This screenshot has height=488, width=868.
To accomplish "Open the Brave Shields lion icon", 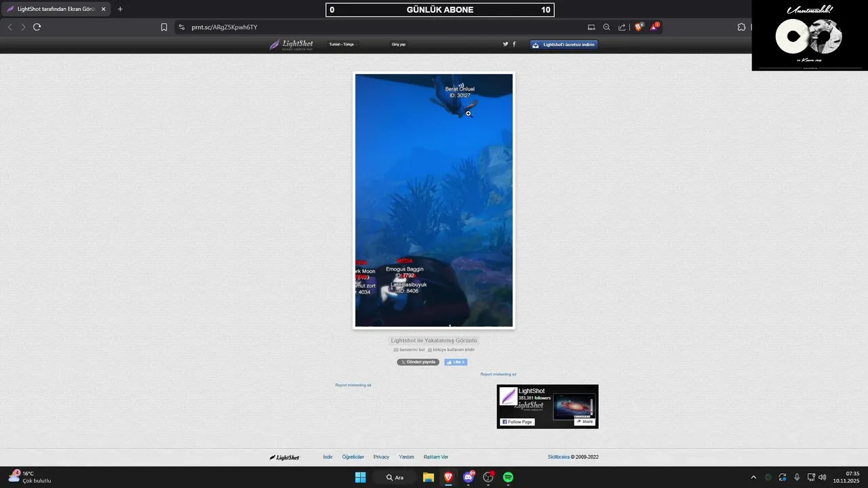I will [x=638, y=27].
